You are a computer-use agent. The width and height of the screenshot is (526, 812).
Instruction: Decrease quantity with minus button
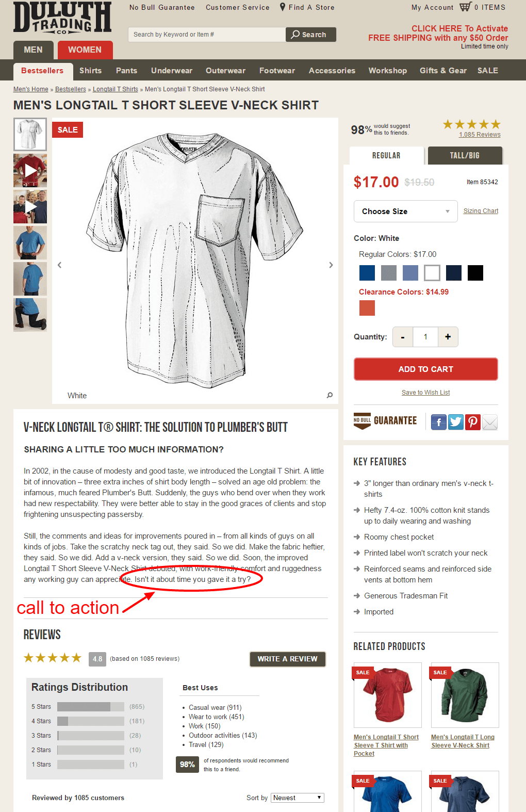click(x=403, y=337)
